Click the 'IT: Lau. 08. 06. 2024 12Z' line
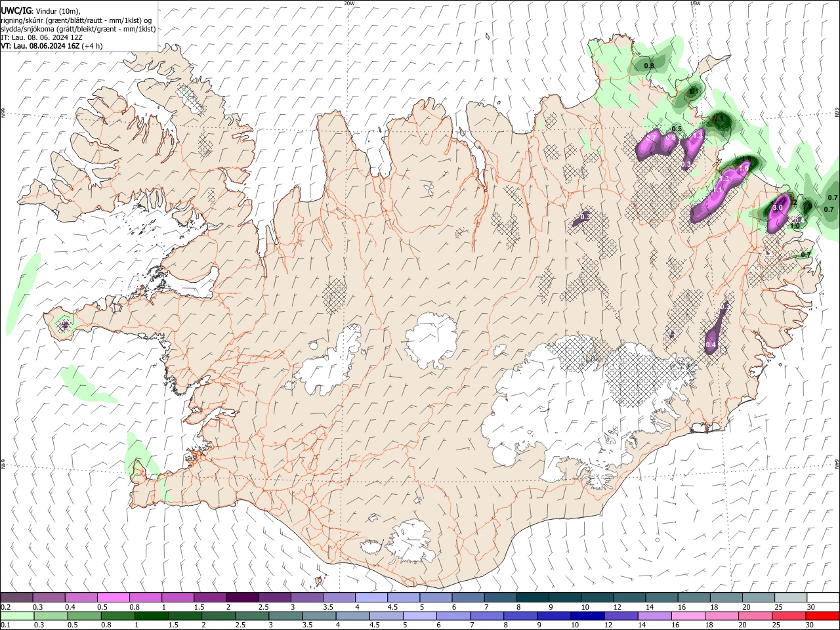Screen dimensions: 840x630 [41, 37]
